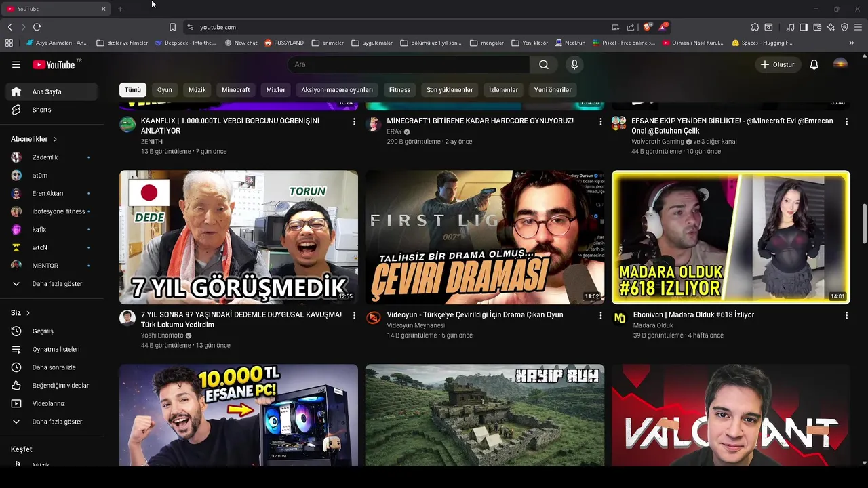Open the Neal.fun bookmark

coord(570,43)
